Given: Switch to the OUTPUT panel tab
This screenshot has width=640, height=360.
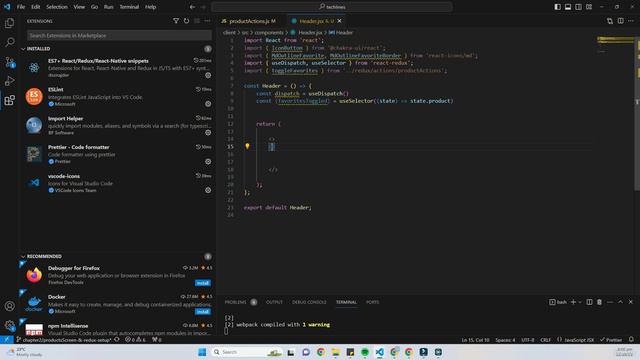Looking at the screenshot, I should 274,302.
